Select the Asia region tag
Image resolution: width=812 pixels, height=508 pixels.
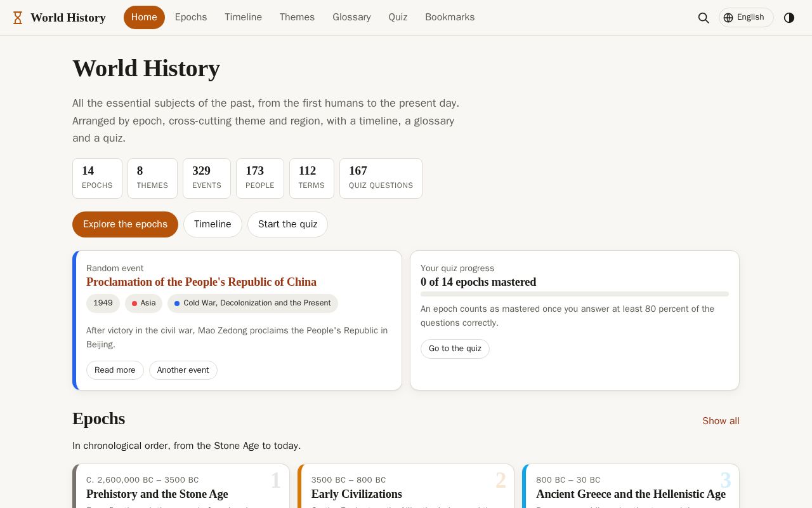tap(143, 304)
